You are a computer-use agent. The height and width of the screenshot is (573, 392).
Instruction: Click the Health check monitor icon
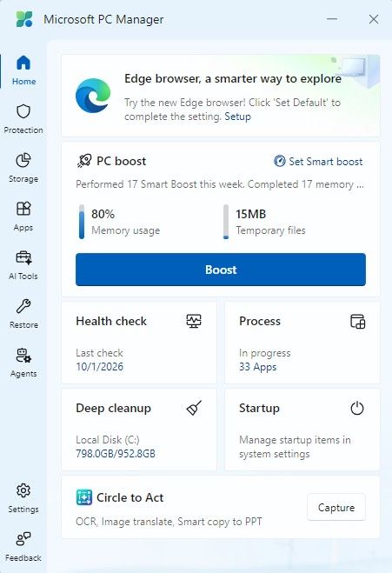click(x=194, y=321)
